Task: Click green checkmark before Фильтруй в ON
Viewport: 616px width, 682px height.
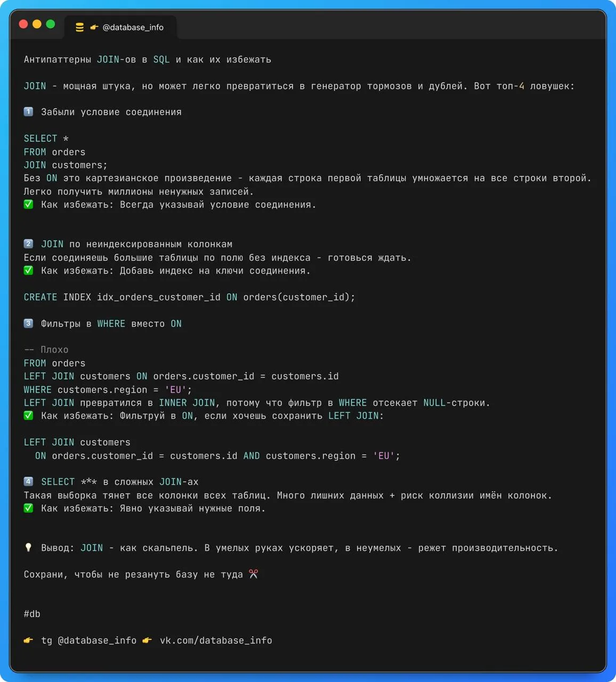Action: [29, 416]
